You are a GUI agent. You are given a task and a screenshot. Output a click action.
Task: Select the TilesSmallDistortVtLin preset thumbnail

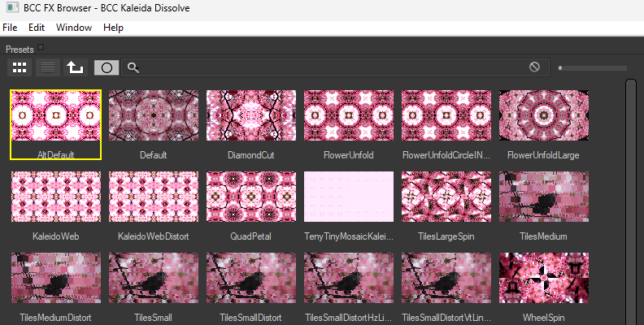coord(446,278)
